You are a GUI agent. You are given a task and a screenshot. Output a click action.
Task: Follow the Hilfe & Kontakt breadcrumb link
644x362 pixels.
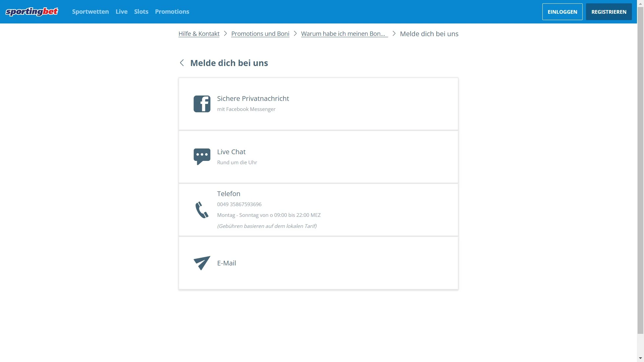pos(199,34)
